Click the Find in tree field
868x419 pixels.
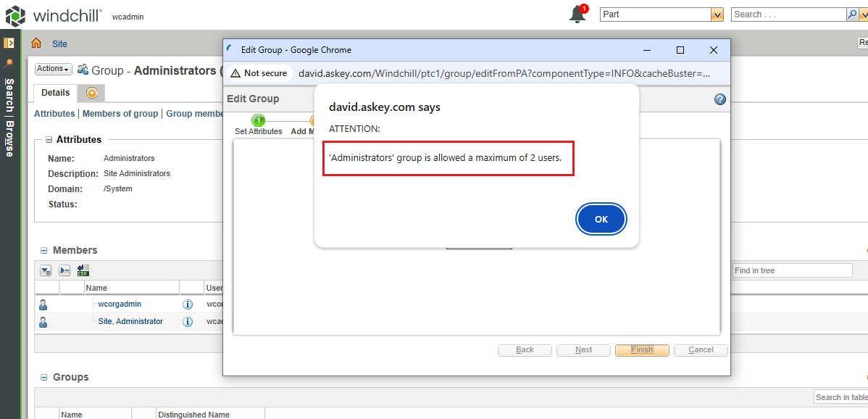[x=792, y=270]
